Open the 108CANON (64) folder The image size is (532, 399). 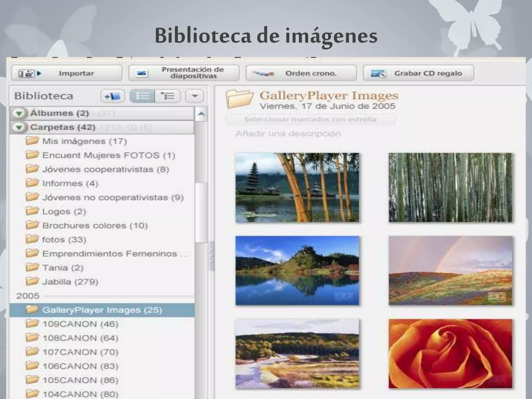coord(102,338)
